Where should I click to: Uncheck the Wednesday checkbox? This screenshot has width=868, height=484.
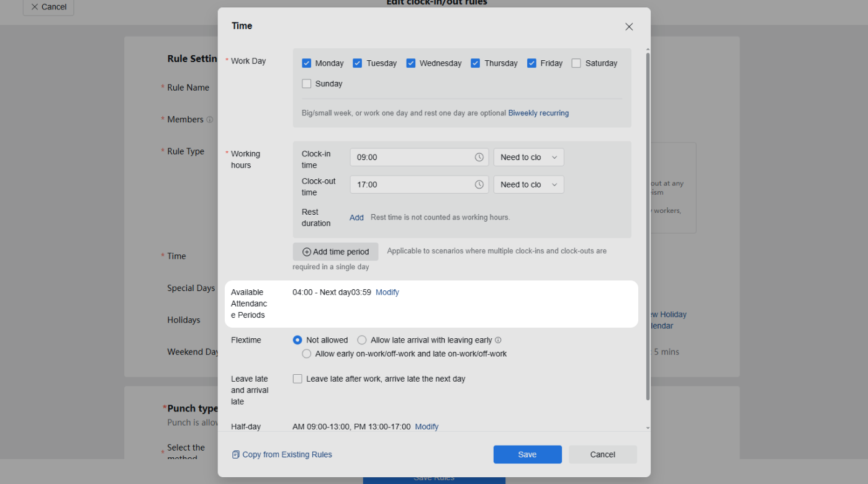pyautogui.click(x=410, y=63)
